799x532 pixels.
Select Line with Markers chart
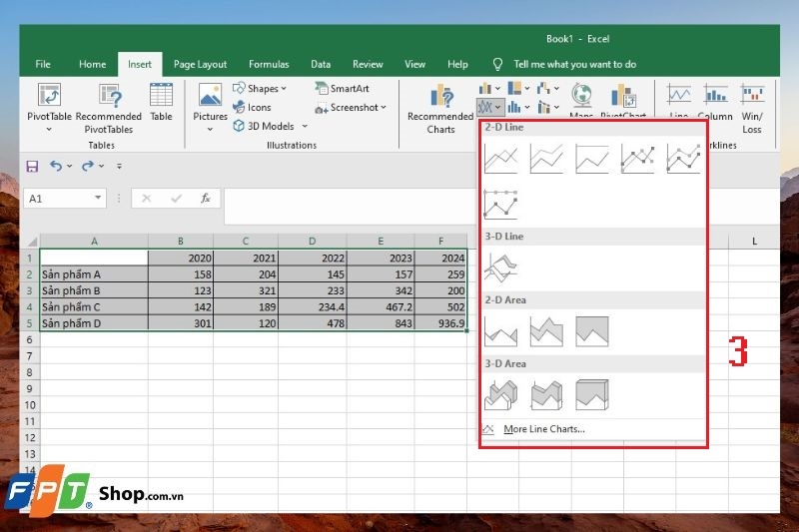(x=637, y=159)
